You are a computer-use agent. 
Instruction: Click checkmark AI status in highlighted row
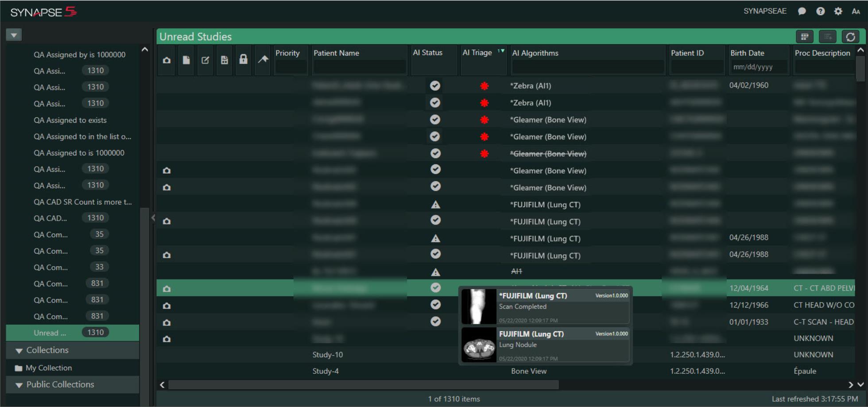click(435, 287)
